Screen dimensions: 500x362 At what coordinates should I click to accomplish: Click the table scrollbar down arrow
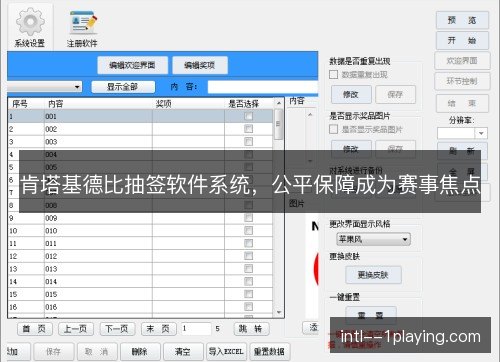click(279, 312)
